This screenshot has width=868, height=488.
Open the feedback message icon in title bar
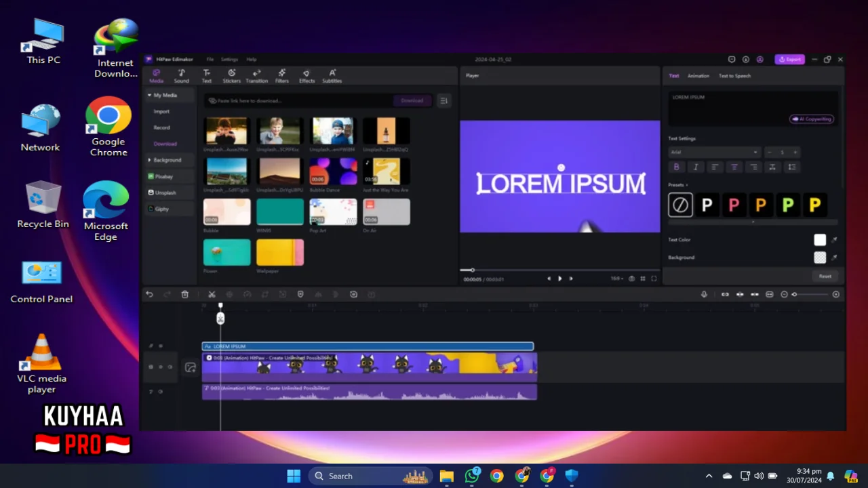coord(731,60)
